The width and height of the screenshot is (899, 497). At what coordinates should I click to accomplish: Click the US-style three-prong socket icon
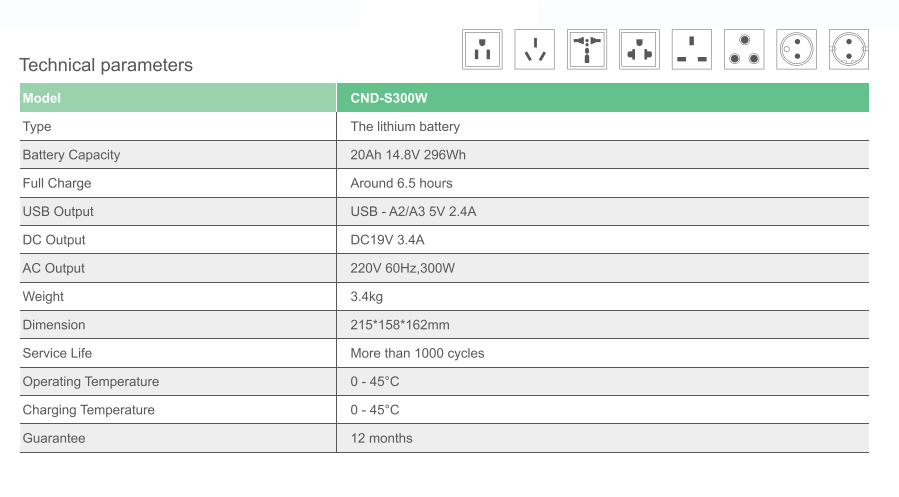coord(483,49)
